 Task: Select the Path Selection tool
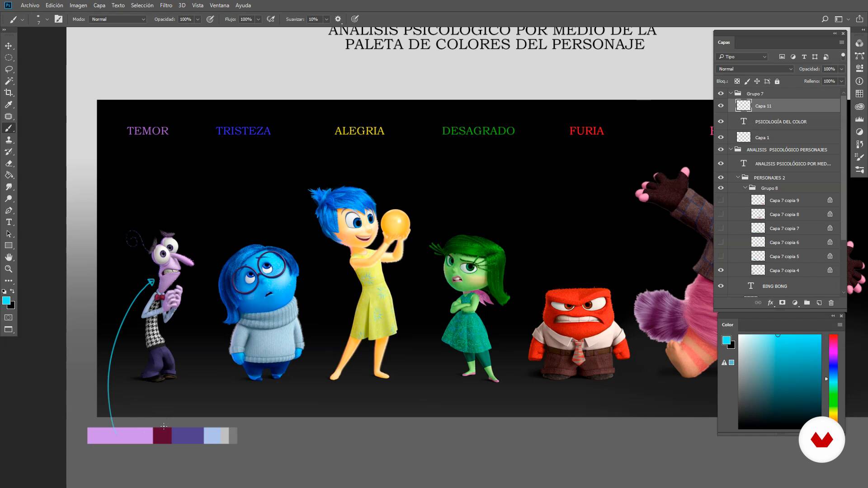tap(9, 234)
